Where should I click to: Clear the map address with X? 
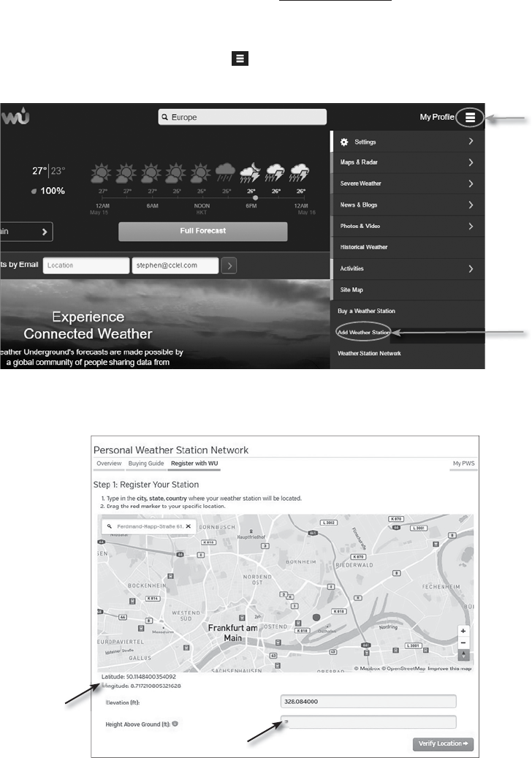click(189, 526)
